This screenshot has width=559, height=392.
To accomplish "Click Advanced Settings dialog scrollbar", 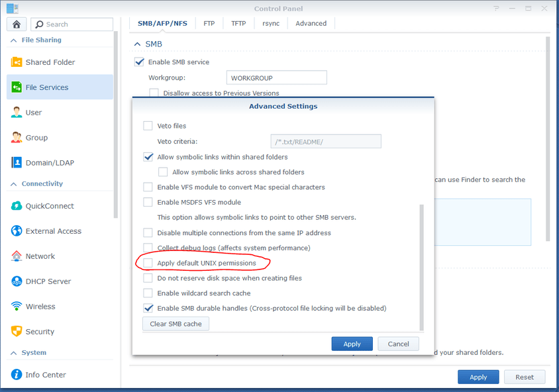I will pyautogui.click(x=421, y=268).
